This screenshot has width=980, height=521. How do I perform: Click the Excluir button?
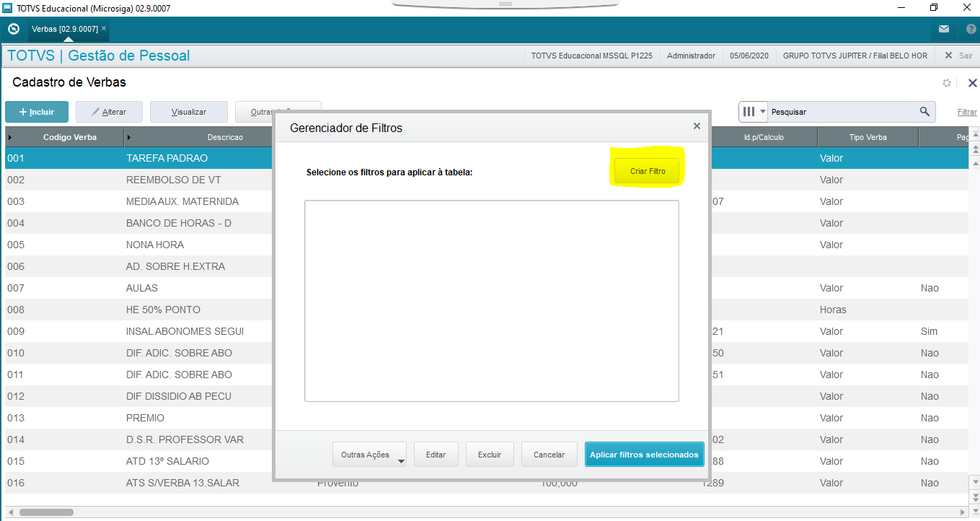[490, 455]
